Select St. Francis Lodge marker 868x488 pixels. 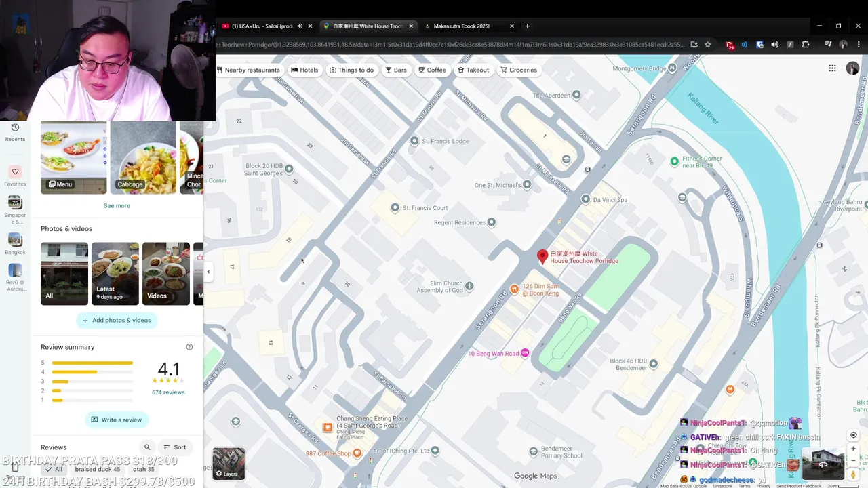click(x=414, y=141)
